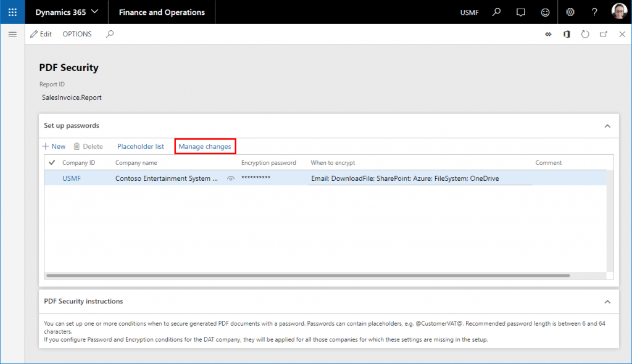Click the Encryption password column header
Viewport: 632px width, 364px height.
coord(268,163)
